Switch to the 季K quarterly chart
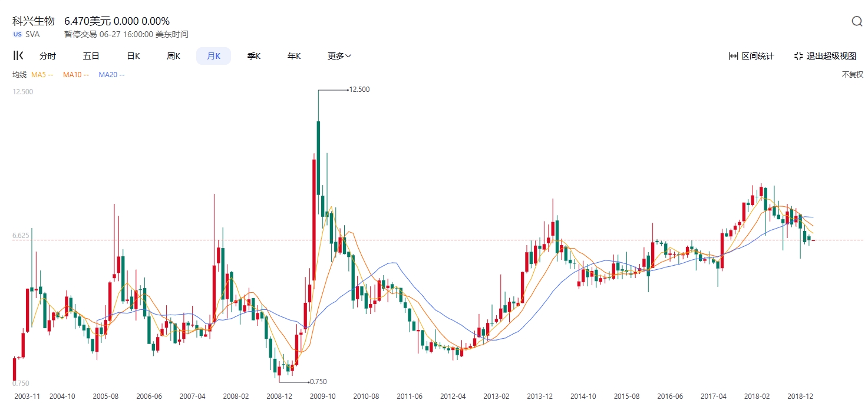 click(254, 56)
